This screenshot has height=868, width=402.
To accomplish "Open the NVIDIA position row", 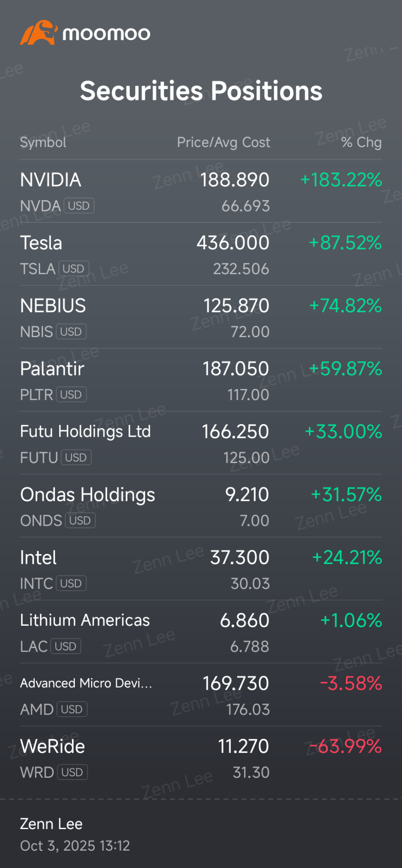I will click(x=201, y=191).
